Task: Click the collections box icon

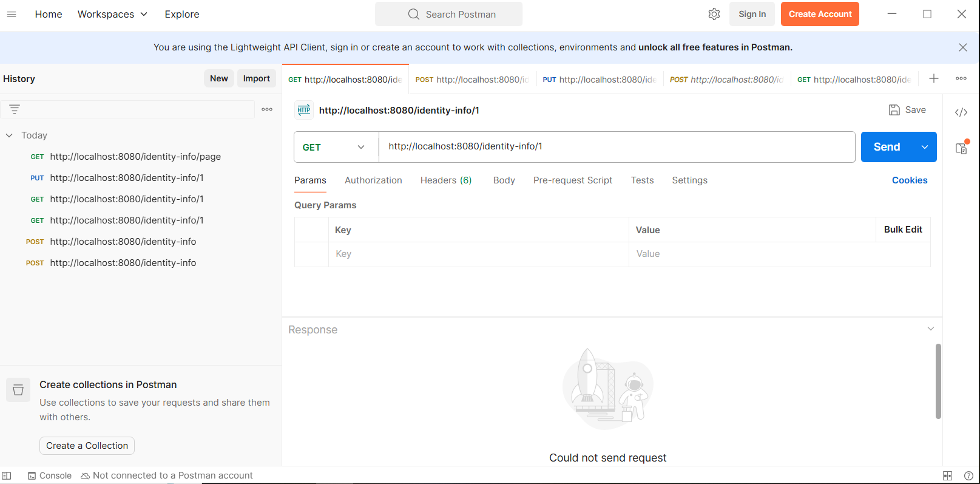Action: click(18, 390)
